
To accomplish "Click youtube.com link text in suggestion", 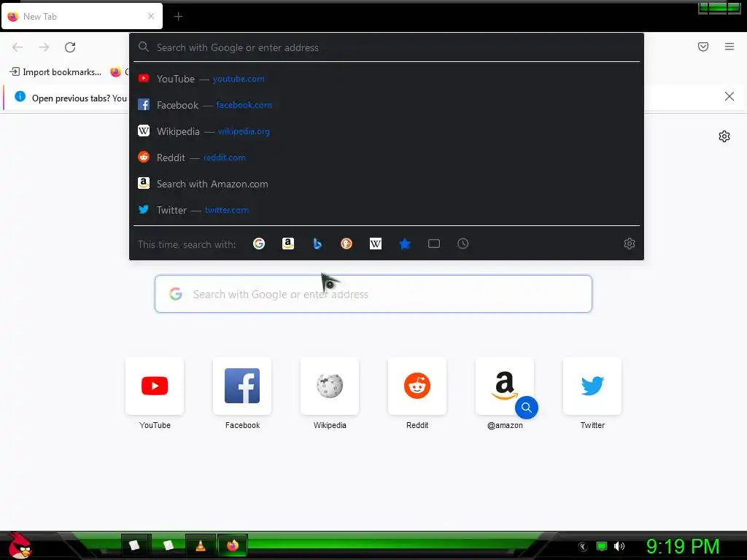I will (x=239, y=79).
